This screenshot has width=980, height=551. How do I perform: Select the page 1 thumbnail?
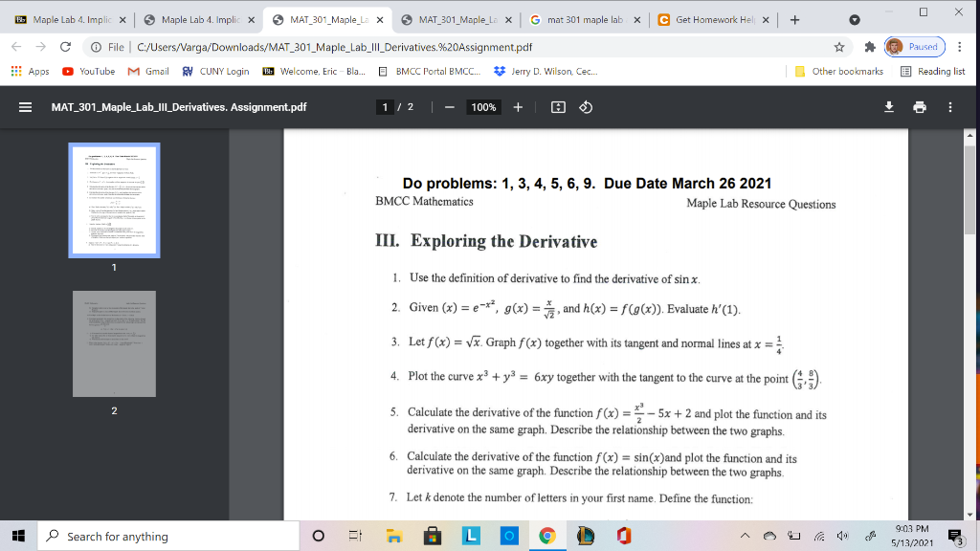click(x=115, y=201)
